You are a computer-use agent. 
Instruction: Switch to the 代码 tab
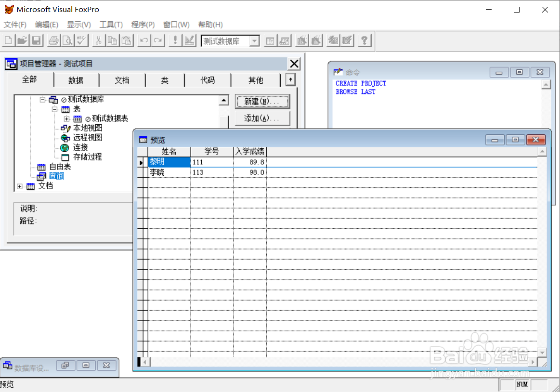208,80
